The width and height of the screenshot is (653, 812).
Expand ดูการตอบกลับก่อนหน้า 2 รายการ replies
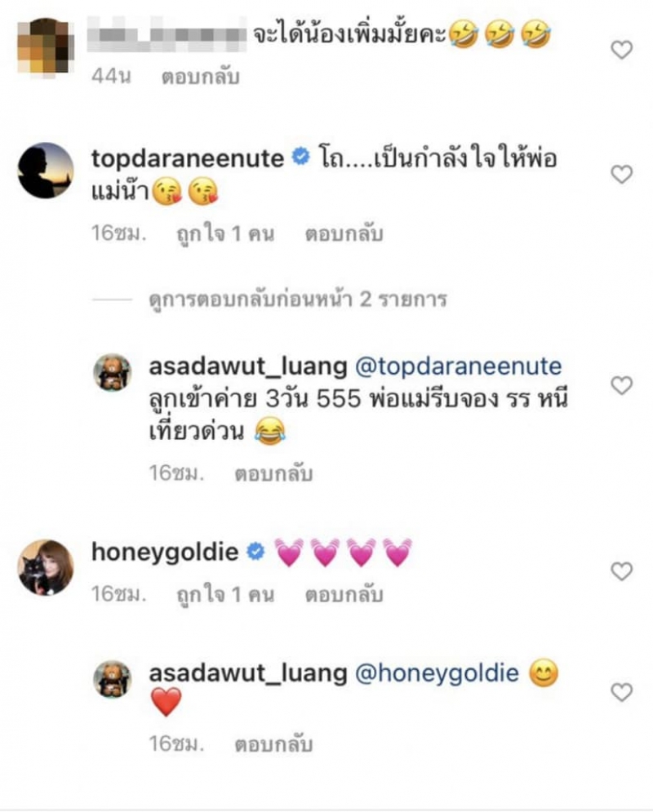tap(298, 300)
